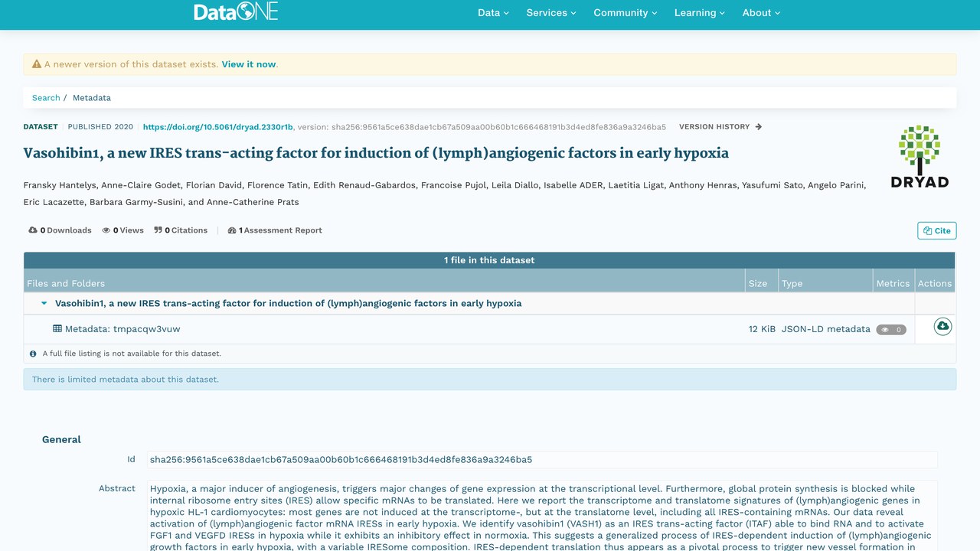Open the Data dropdown menu

(493, 13)
